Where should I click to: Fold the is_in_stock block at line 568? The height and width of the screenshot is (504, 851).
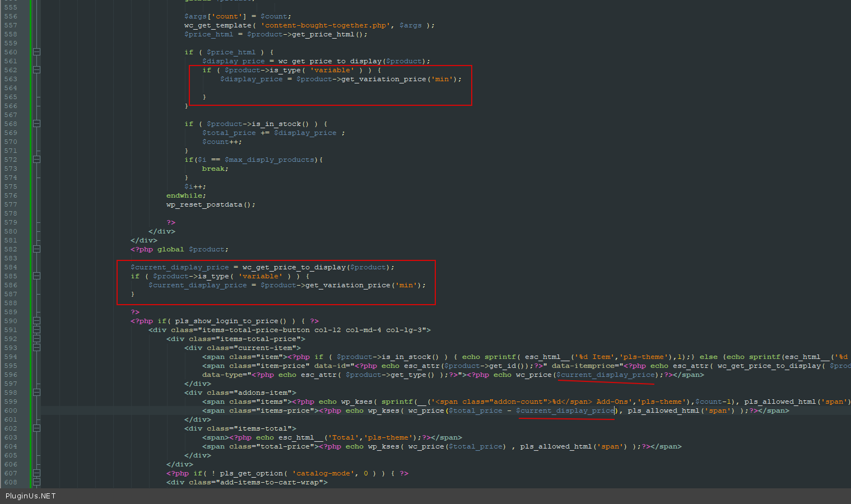click(36, 124)
